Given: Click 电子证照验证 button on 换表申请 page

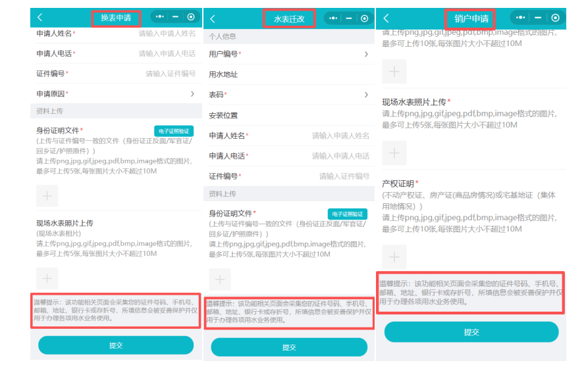Looking at the screenshot, I should [174, 131].
